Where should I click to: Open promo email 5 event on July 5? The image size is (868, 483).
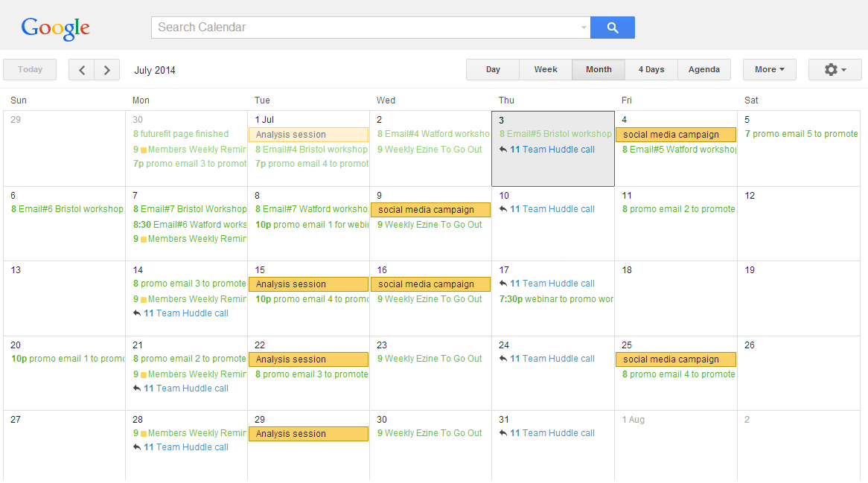tap(798, 134)
